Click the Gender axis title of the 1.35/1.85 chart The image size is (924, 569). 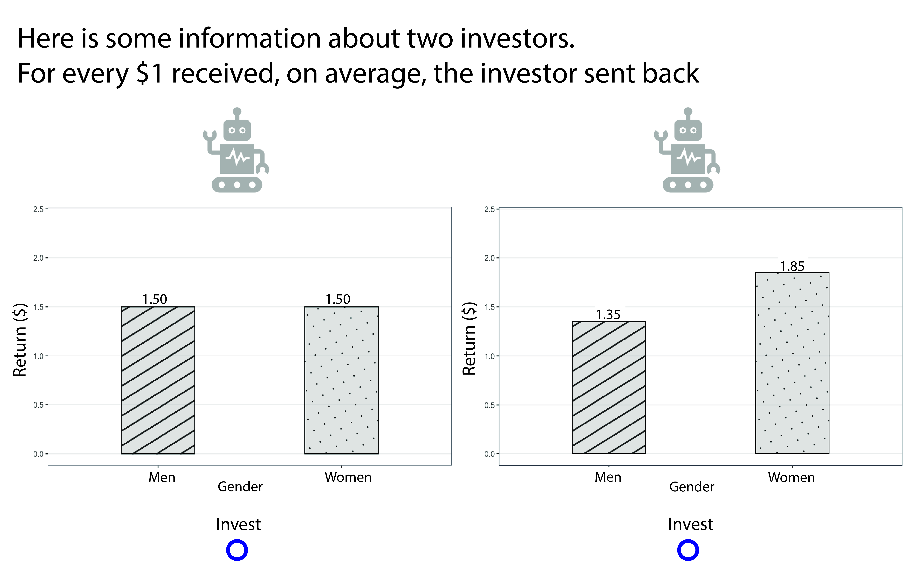pyautogui.click(x=691, y=487)
